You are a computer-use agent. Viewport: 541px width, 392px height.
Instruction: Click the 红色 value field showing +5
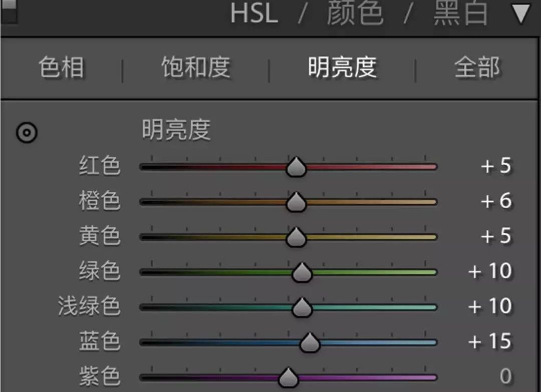pos(496,166)
